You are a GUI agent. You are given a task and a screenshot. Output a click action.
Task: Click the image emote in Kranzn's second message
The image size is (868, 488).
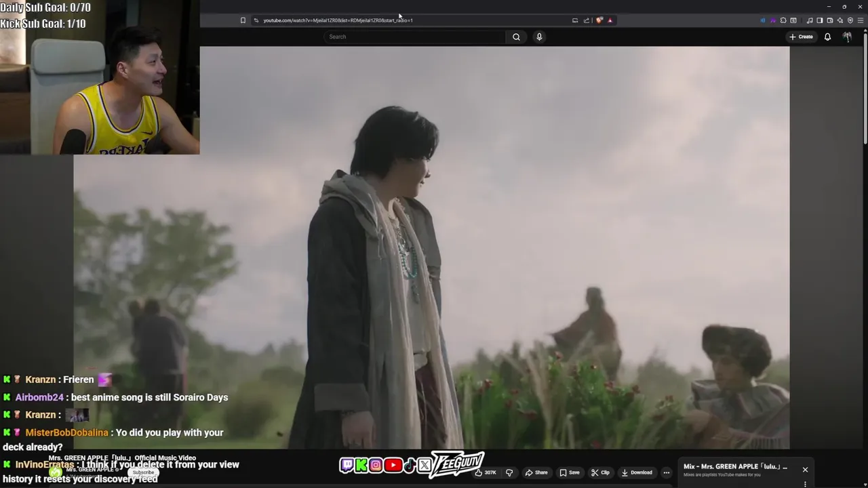coord(77,415)
